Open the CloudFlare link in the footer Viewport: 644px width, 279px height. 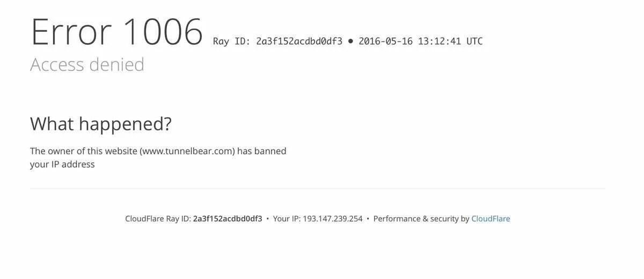coord(491,219)
